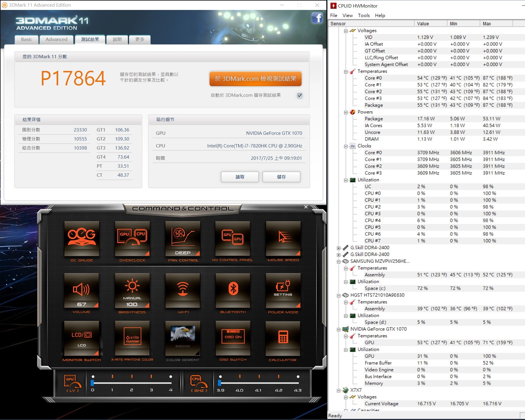
Task: Open the Fan Control tile
Action: tap(183, 239)
